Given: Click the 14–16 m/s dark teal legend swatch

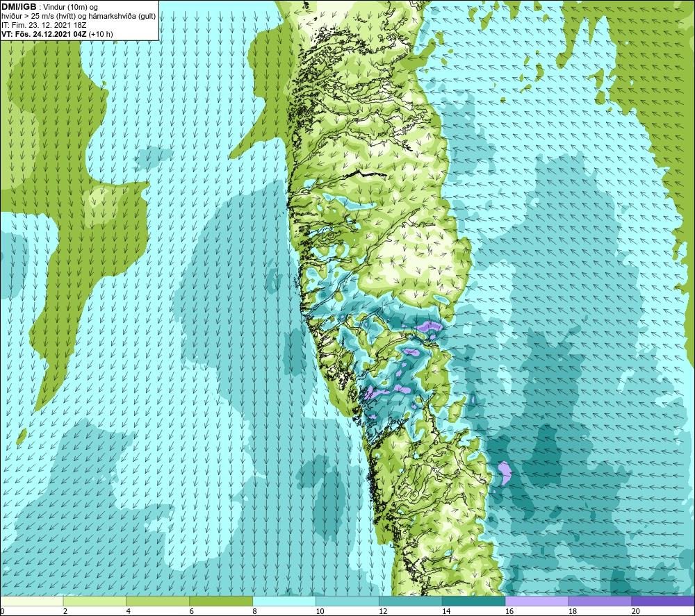Looking at the screenshot, I should [473, 601].
